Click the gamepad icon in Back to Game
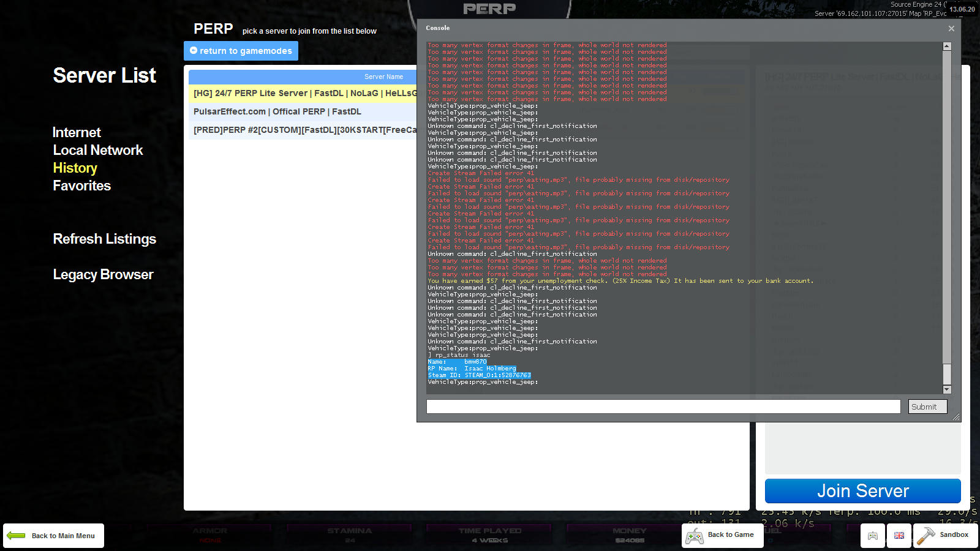 click(x=695, y=536)
